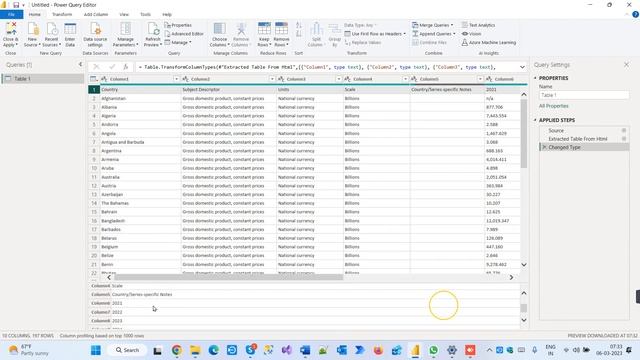Click Keep Rows icon
This screenshot has width=640, height=360.
[x=264, y=29]
